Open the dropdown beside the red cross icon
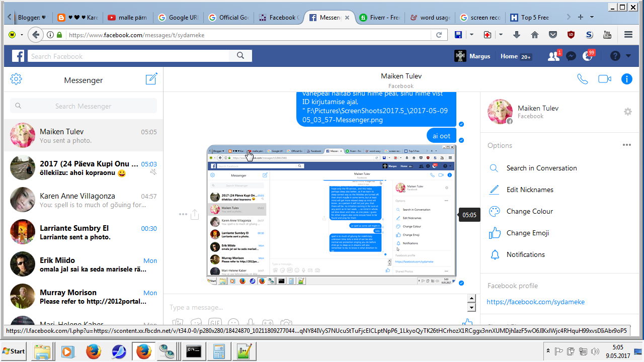This screenshot has width=644, height=362. [501, 35]
